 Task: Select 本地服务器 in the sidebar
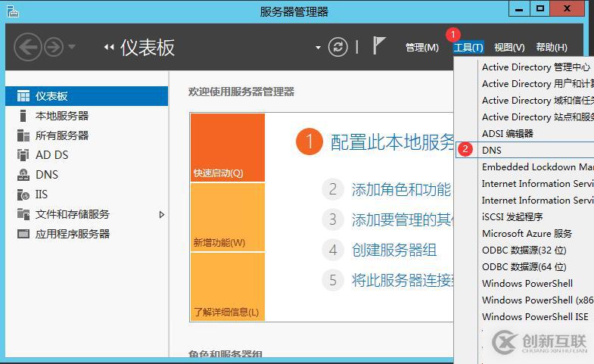[87, 116]
